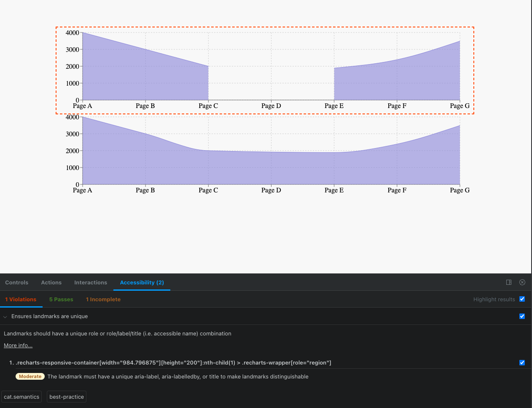Switch to the Controls tab

(17, 282)
